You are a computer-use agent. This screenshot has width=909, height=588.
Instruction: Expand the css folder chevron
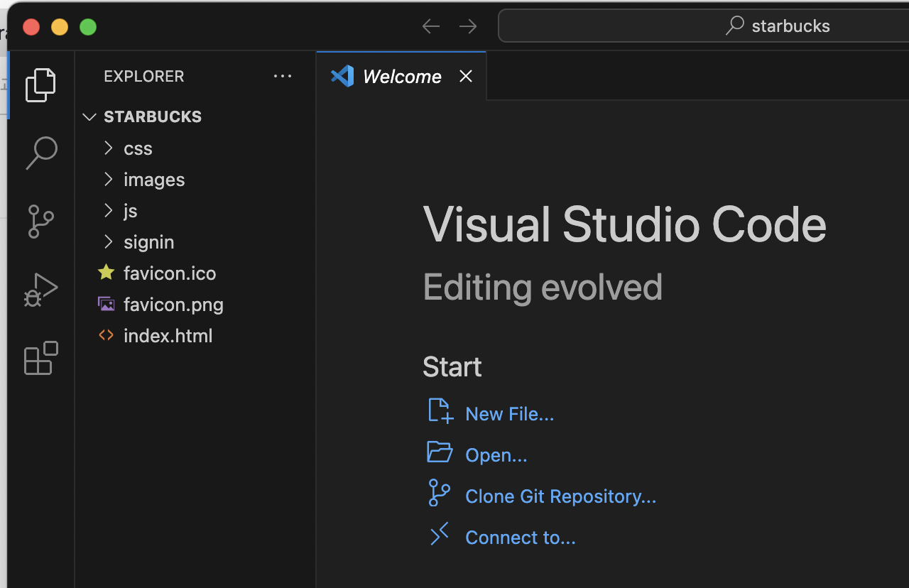coord(108,148)
